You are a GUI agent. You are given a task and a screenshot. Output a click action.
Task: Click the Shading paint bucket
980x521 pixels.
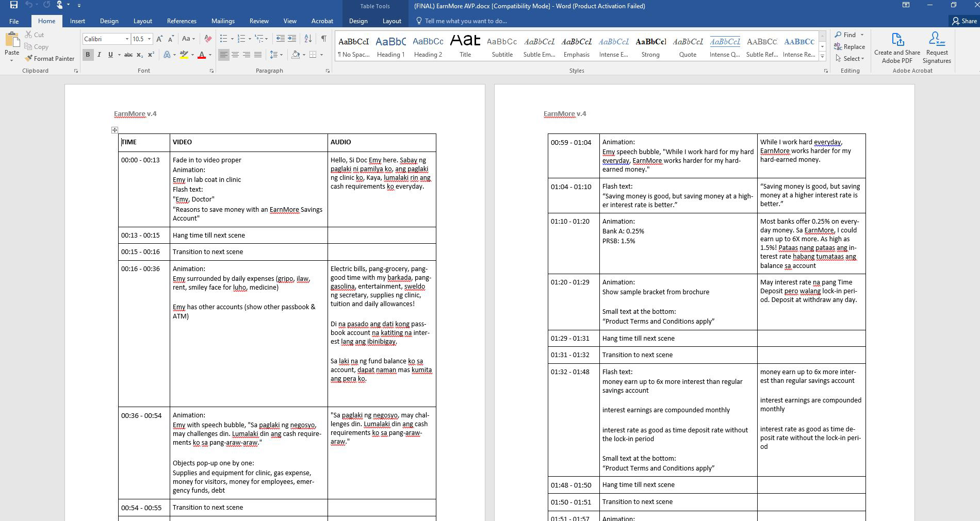[296, 55]
